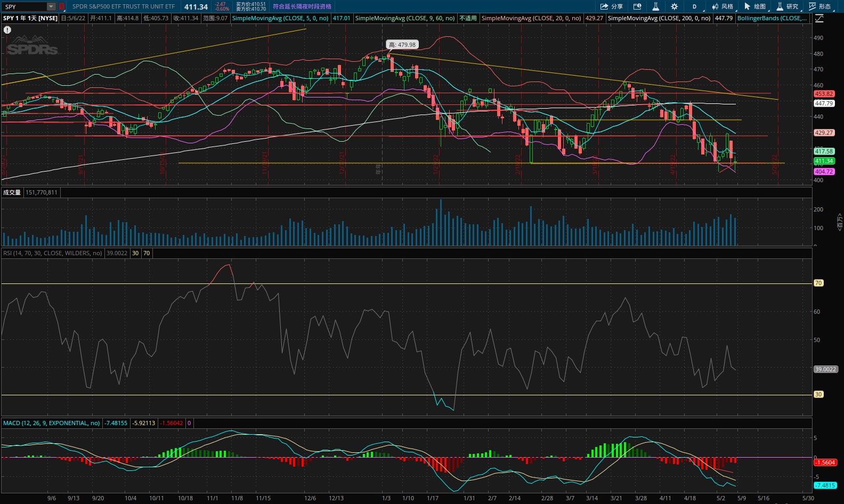Open the Patterns (形态) menu

coord(821,6)
